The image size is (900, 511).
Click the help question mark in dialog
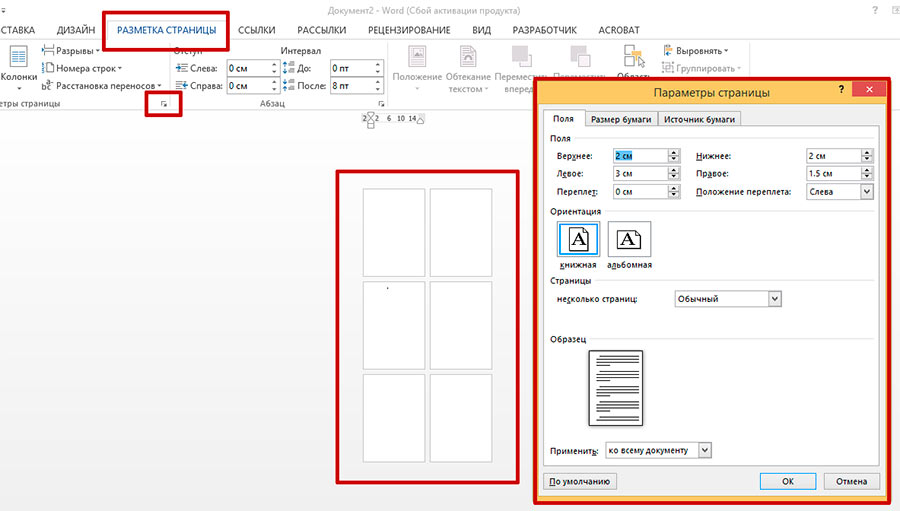coord(842,91)
